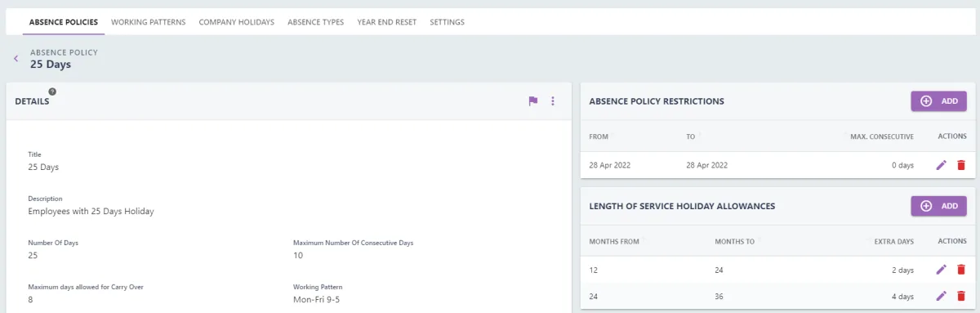Sort restrictions by the From column

[599, 136]
